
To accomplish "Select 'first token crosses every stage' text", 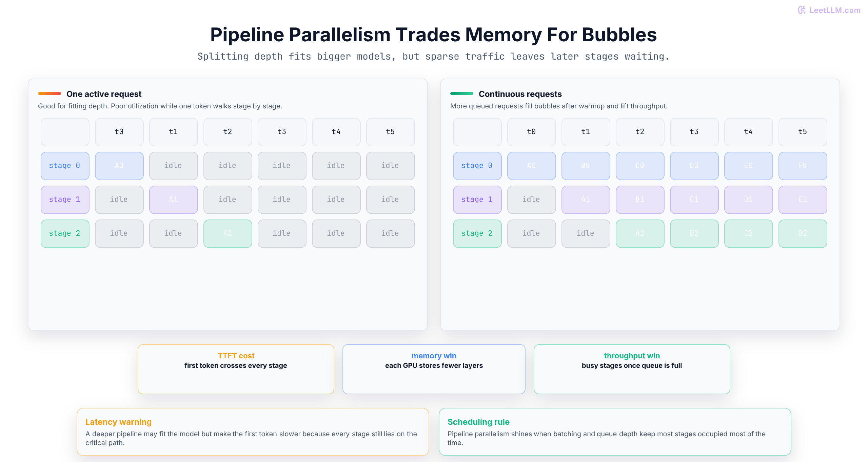I will 236,365.
